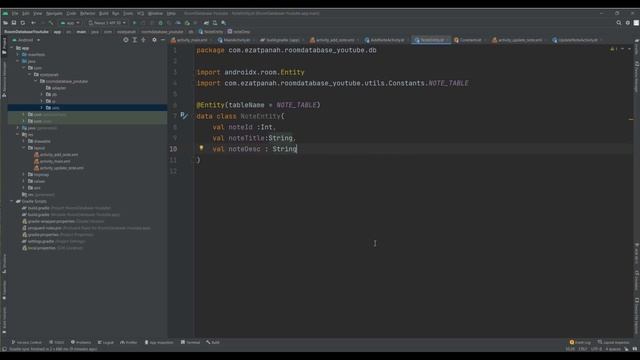Toggle the Logcat tool window
The width and height of the screenshot is (640, 360).
[x=106, y=342]
